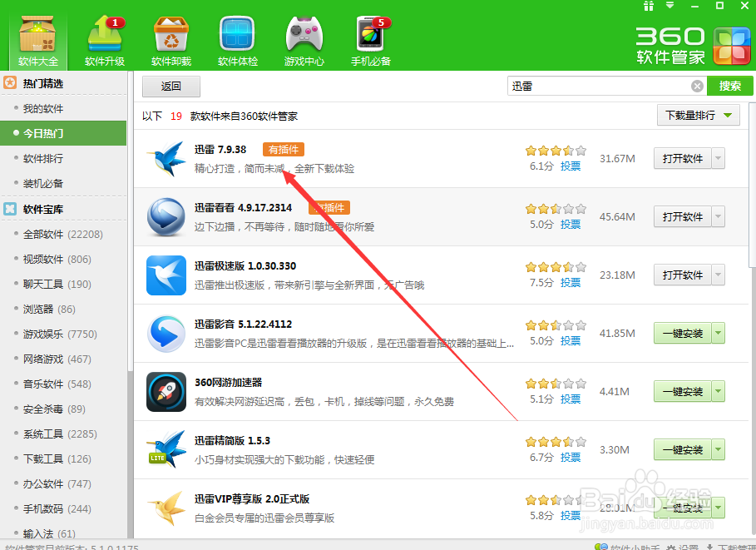This screenshot has width=756, height=550.
Task: Click the 软件宝库 section icon
Action: 10,209
